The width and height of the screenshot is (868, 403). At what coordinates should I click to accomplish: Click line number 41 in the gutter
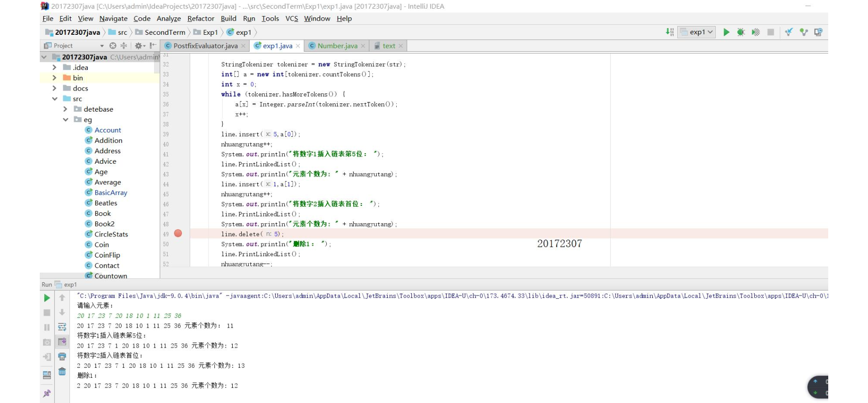(165, 155)
